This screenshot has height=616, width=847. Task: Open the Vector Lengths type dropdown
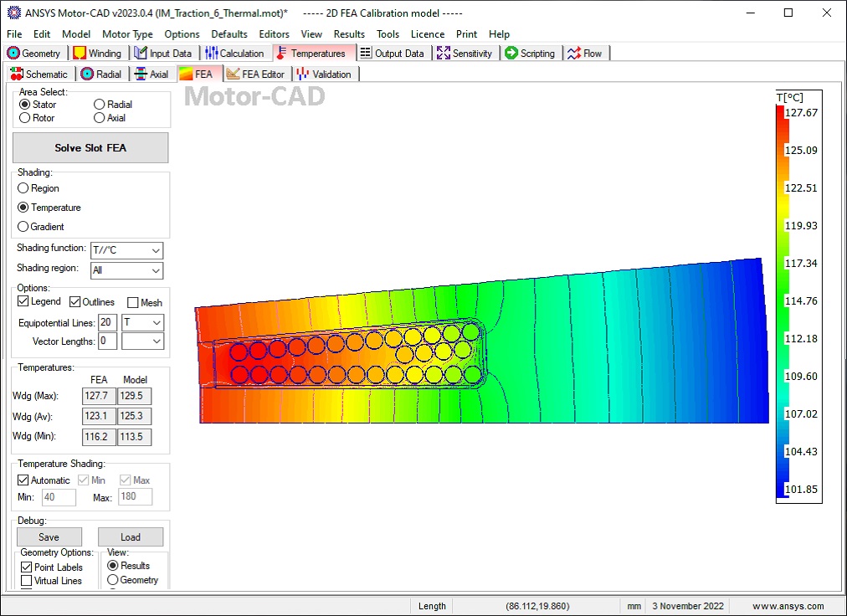[x=142, y=341]
